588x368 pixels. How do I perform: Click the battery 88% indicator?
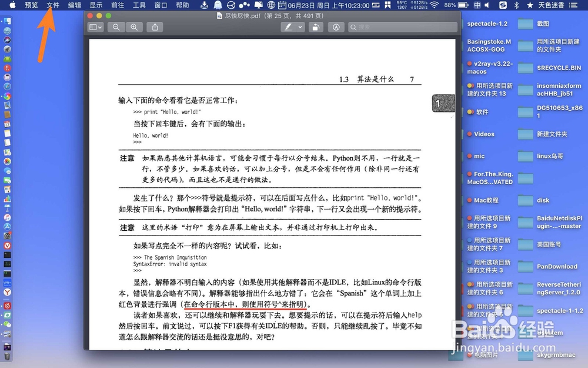pyautogui.click(x=456, y=5)
